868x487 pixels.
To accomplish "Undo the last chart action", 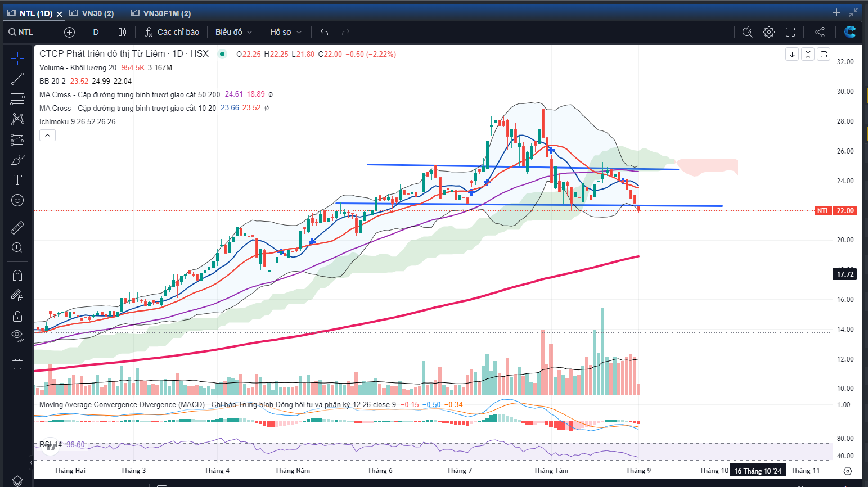I will 324,32.
